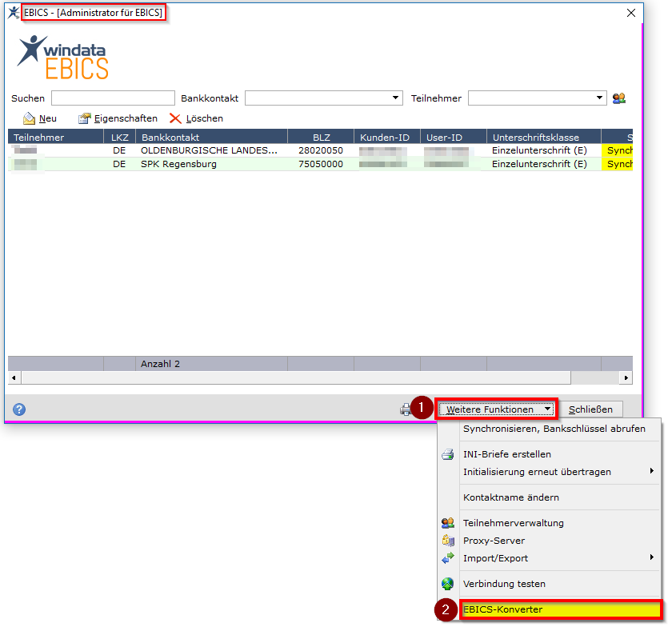Click the windata star icon in title bar
672x627 pixels.
coord(14,13)
